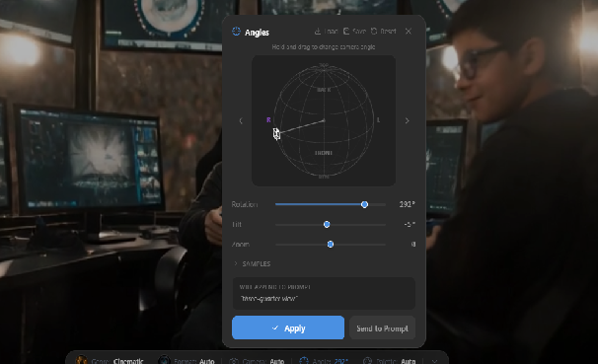Viewport: 598px width, 364px height.
Task: Open the Palette Auto selector
Action: 390,361
